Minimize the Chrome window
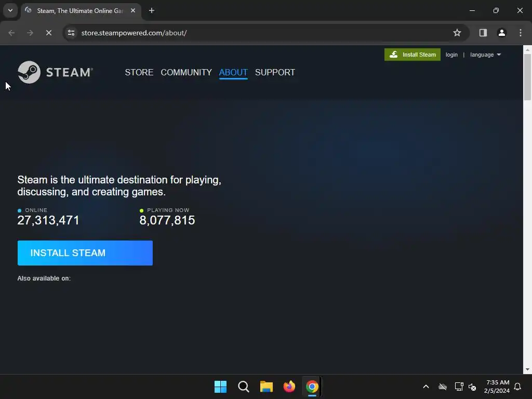 [x=472, y=10]
